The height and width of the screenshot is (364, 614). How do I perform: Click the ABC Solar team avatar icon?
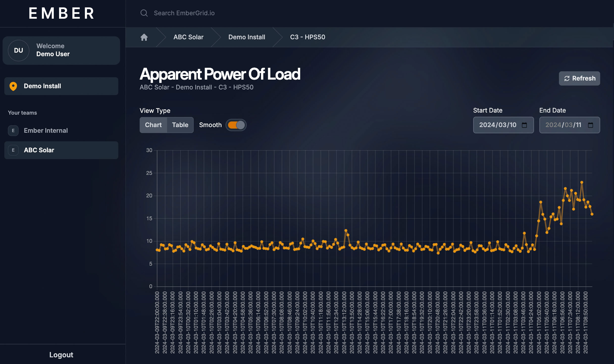coord(13,150)
